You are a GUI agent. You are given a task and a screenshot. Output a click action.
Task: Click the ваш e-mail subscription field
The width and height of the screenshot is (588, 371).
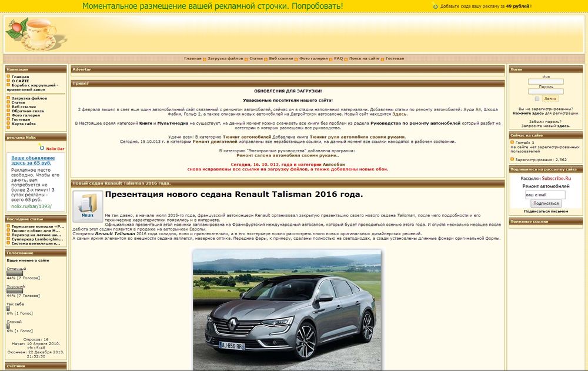pos(545,195)
